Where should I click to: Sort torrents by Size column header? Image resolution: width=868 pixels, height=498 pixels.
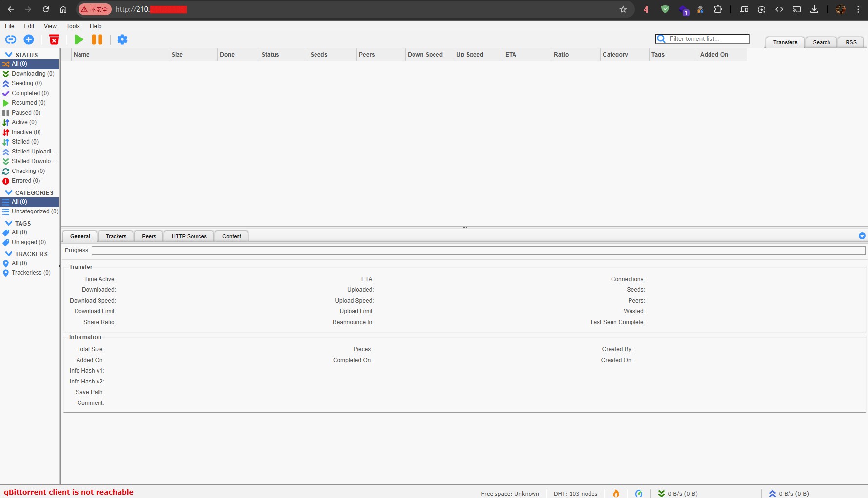coord(193,55)
